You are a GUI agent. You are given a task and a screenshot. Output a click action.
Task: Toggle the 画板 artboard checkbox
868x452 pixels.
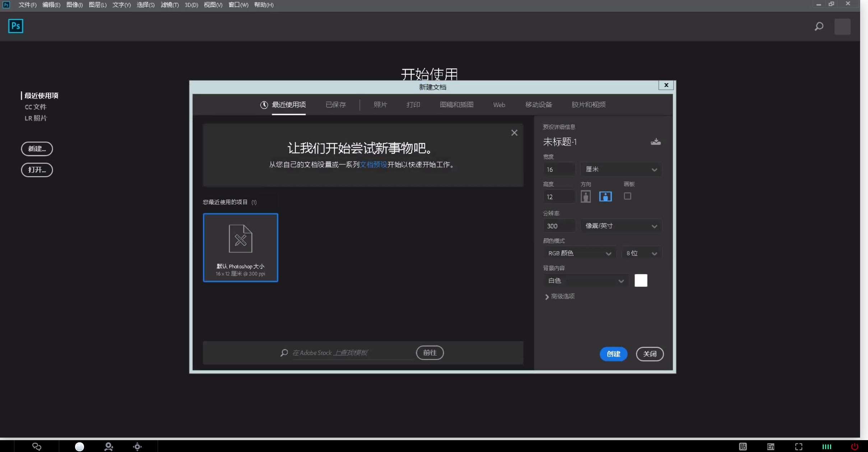pyautogui.click(x=627, y=196)
